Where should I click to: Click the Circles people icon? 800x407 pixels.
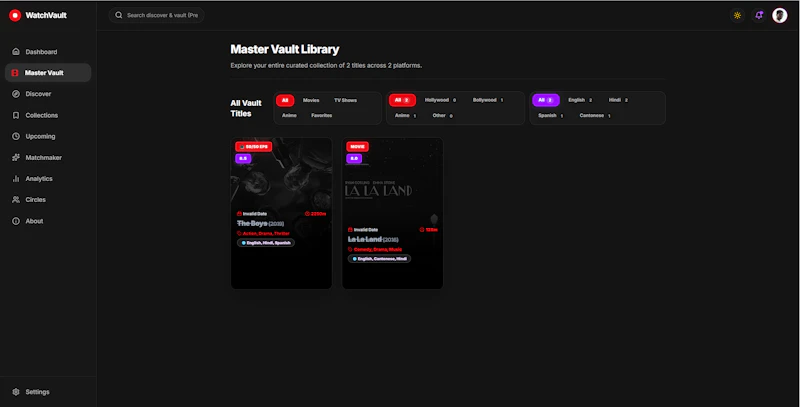16,199
